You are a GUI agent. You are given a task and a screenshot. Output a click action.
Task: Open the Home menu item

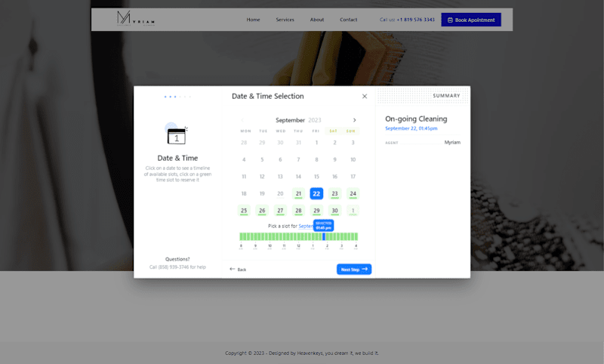253,20
